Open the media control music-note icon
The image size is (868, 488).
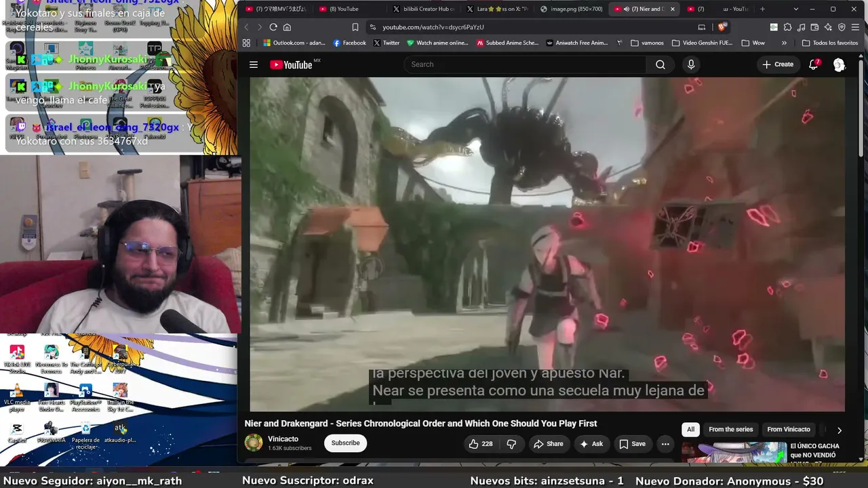tap(801, 27)
